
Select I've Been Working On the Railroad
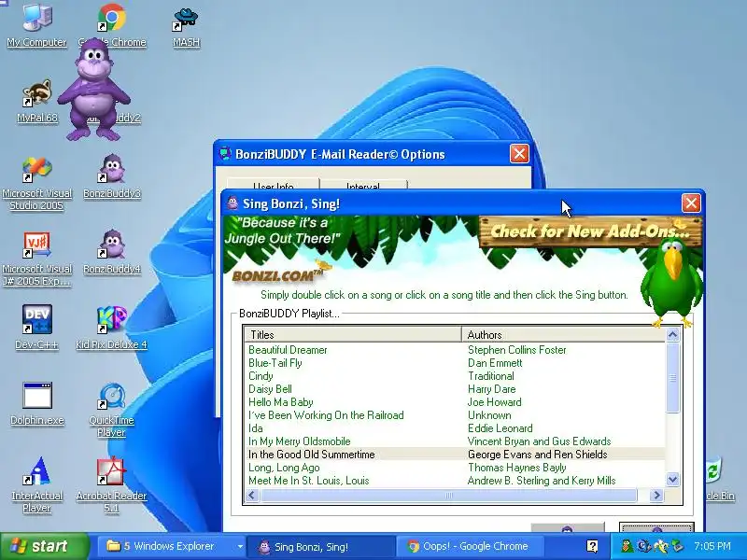[x=326, y=415]
